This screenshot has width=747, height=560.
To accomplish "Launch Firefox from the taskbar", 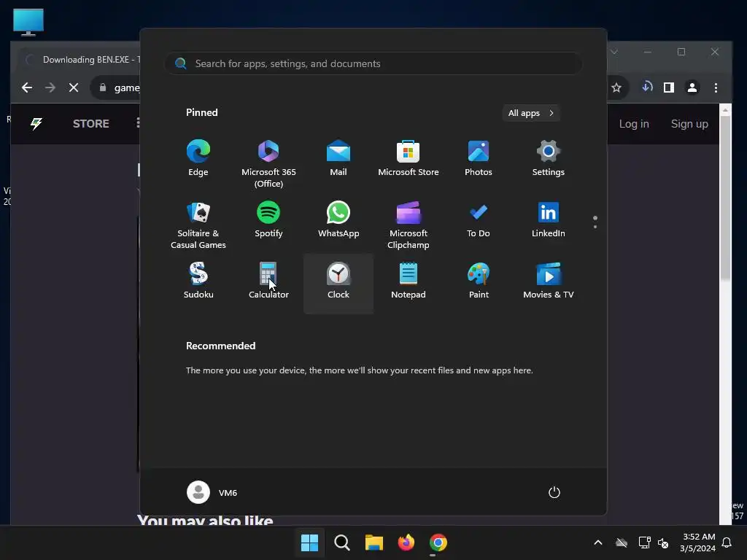I will click(x=406, y=542).
